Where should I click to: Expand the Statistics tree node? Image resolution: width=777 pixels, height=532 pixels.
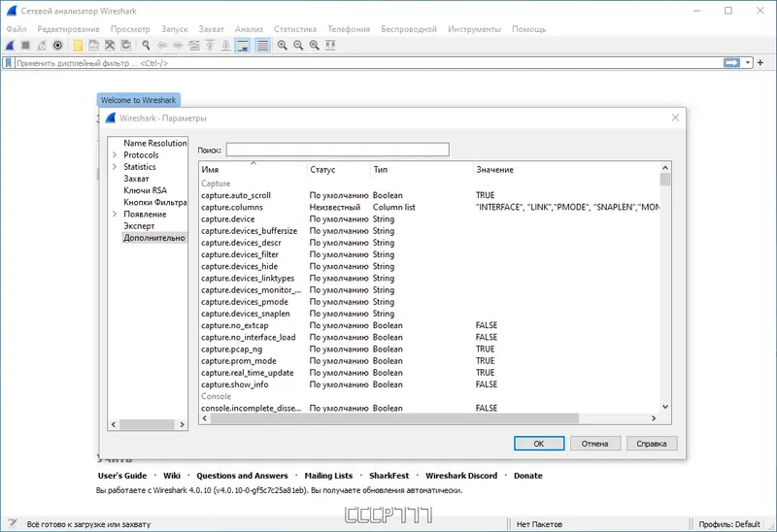(x=115, y=167)
